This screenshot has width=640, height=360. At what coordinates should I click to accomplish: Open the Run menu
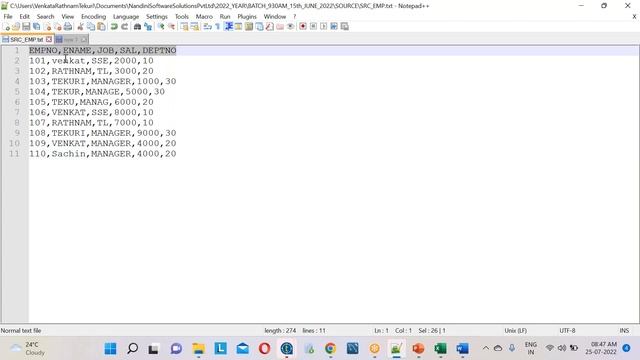(225, 16)
